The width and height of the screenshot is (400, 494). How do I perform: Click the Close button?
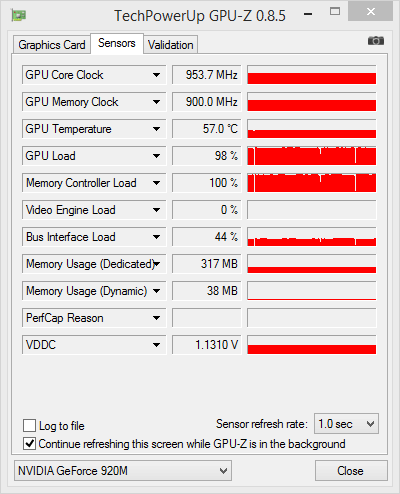pos(351,471)
